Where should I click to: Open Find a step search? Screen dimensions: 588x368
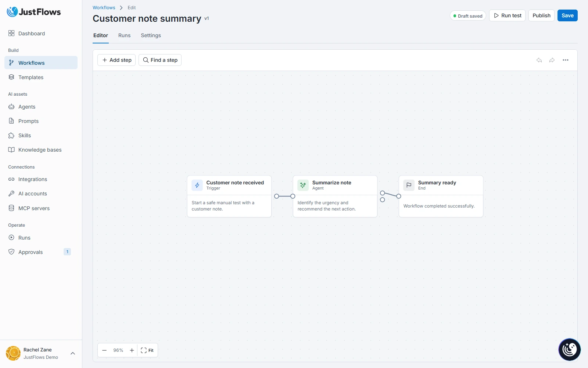(x=160, y=60)
